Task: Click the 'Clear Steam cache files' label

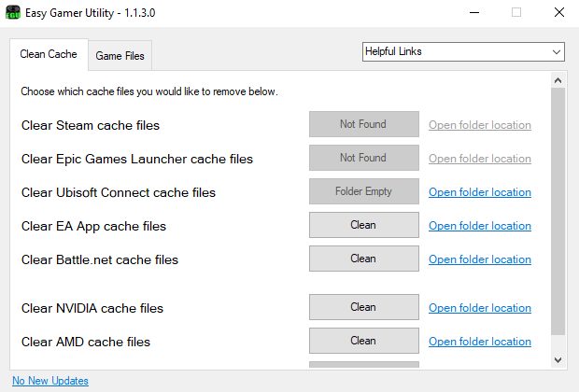Action: click(91, 125)
